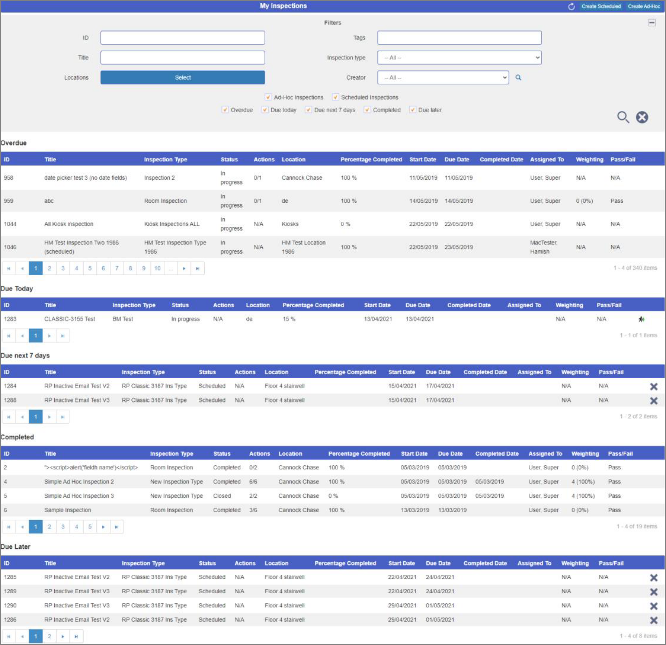Go to the next Overdue page arrow
The width and height of the screenshot is (666, 645).
click(x=184, y=268)
